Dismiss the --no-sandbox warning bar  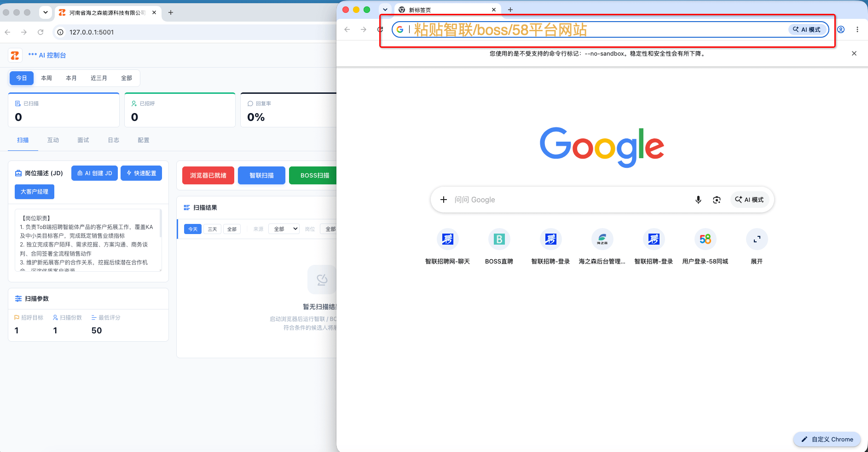(x=854, y=53)
